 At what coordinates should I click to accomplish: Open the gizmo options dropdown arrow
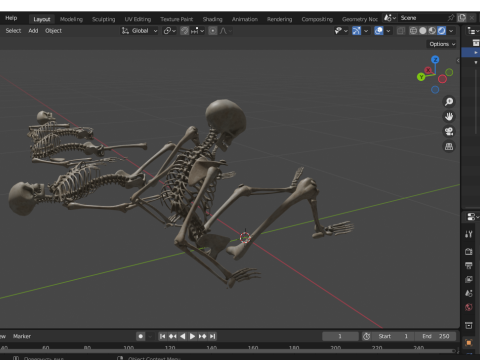coord(366,31)
